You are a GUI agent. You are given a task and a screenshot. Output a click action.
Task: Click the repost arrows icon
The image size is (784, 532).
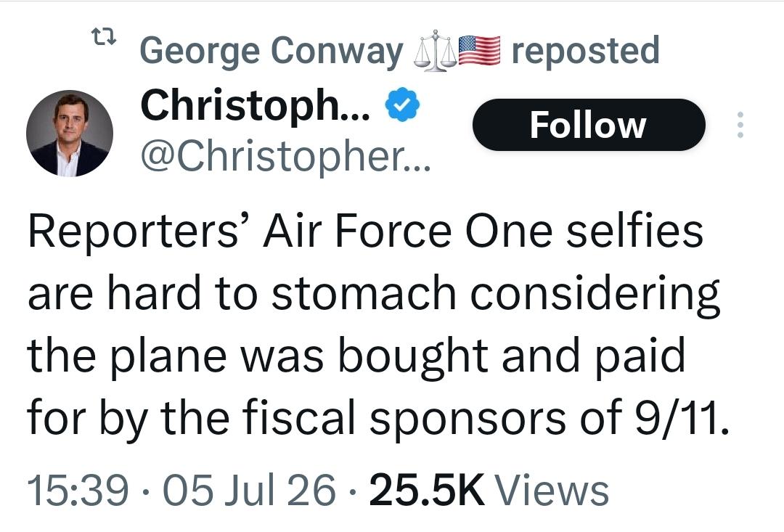tap(104, 36)
